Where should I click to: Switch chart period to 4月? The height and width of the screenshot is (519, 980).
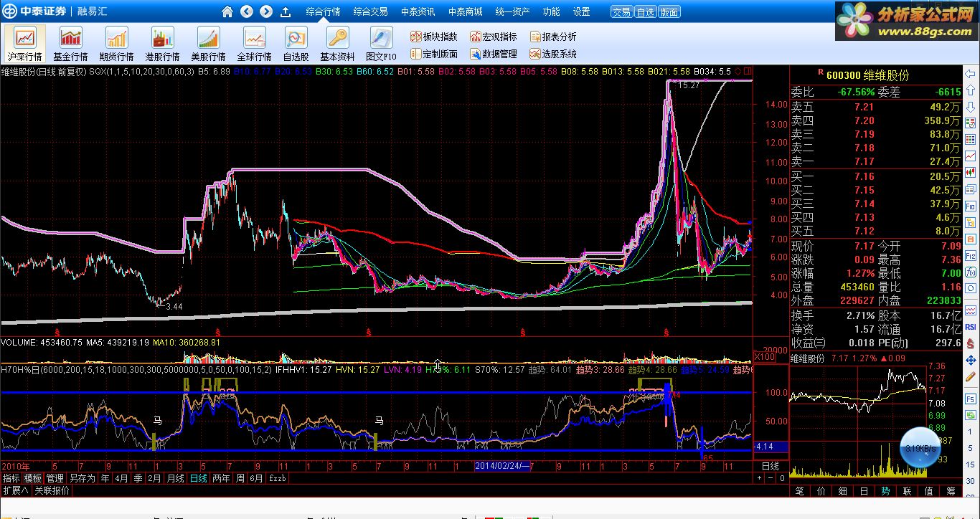[x=121, y=478]
